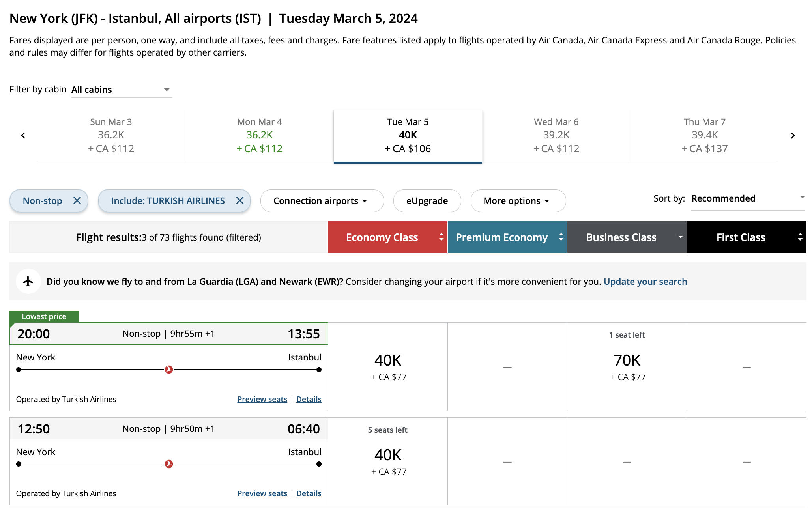This screenshot has width=812, height=508.
Task: Remove the Turkish Airlines filter X
Action: coord(240,201)
